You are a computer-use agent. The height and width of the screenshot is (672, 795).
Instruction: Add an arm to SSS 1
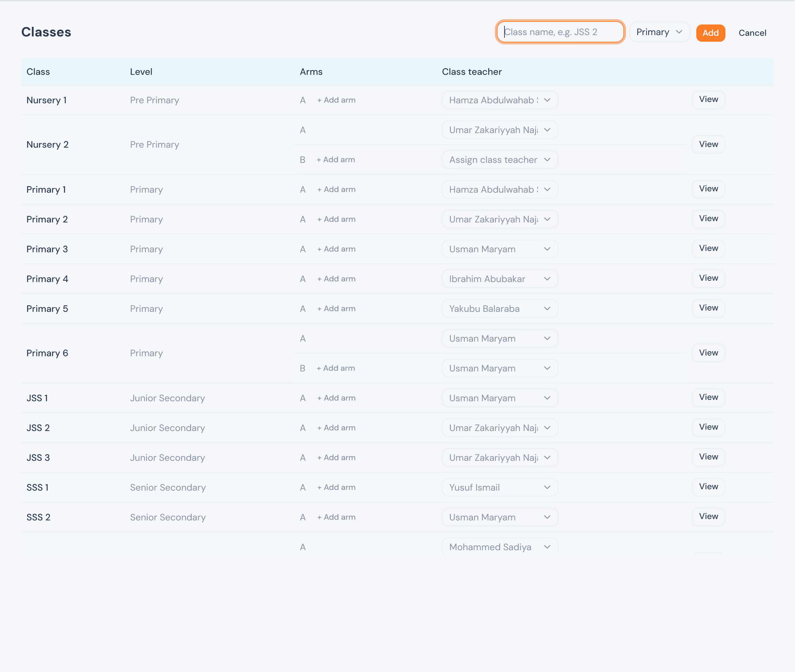336,487
